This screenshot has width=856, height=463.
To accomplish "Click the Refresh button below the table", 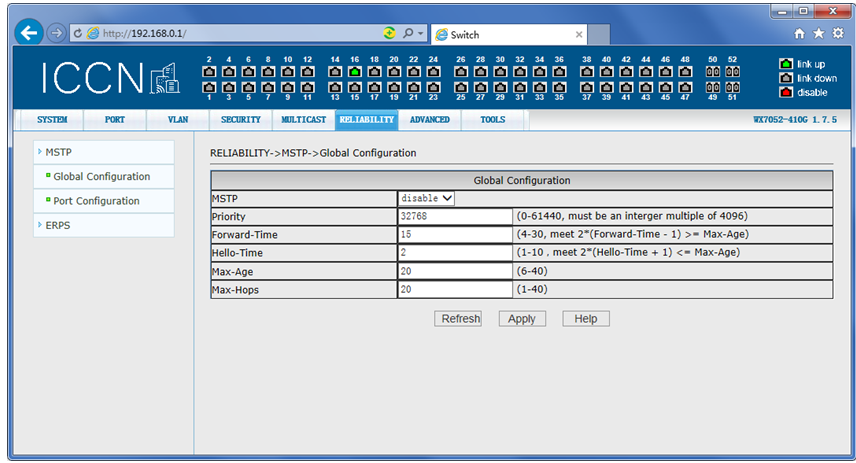I will click(460, 319).
